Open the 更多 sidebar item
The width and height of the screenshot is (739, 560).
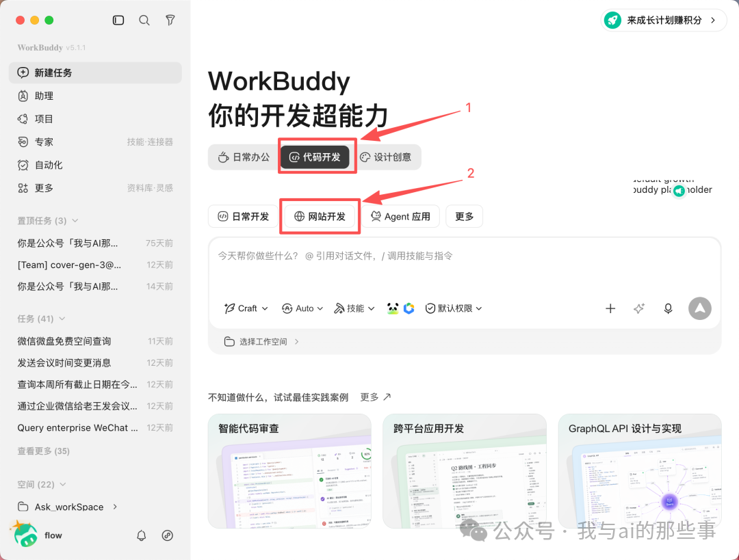(x=95, y=188)
